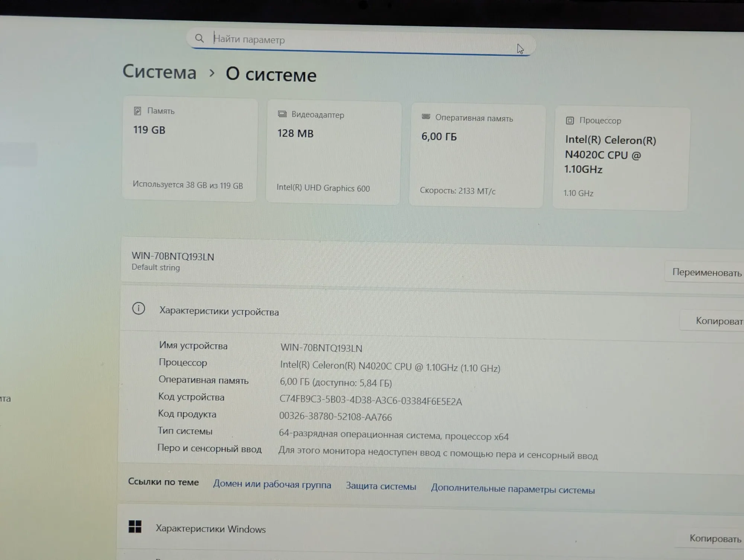Open "Домен или рабочая группа" link
744x560 pixels.
[272, 485]
